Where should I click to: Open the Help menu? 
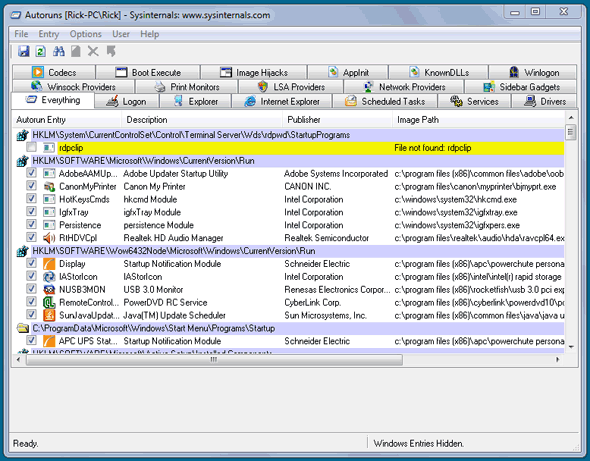point(149,34)
